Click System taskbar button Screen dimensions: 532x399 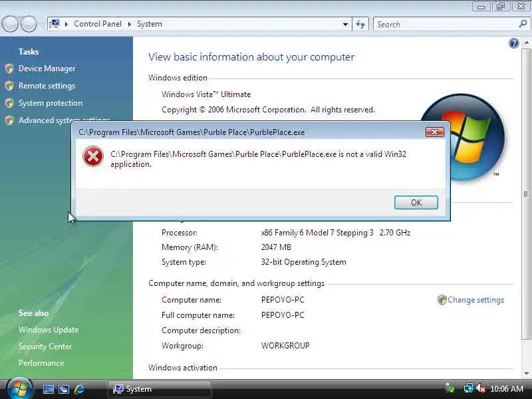tap(160, 389)
